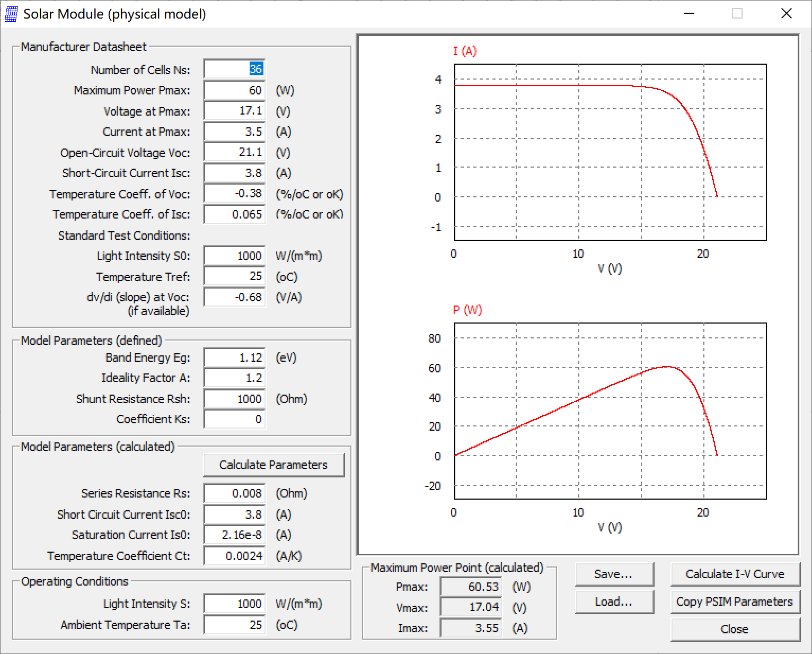Edit the Temperature Coeff. of Voc value
The width and height of the screenshot is (812, 654).
[x=234, y=193]
